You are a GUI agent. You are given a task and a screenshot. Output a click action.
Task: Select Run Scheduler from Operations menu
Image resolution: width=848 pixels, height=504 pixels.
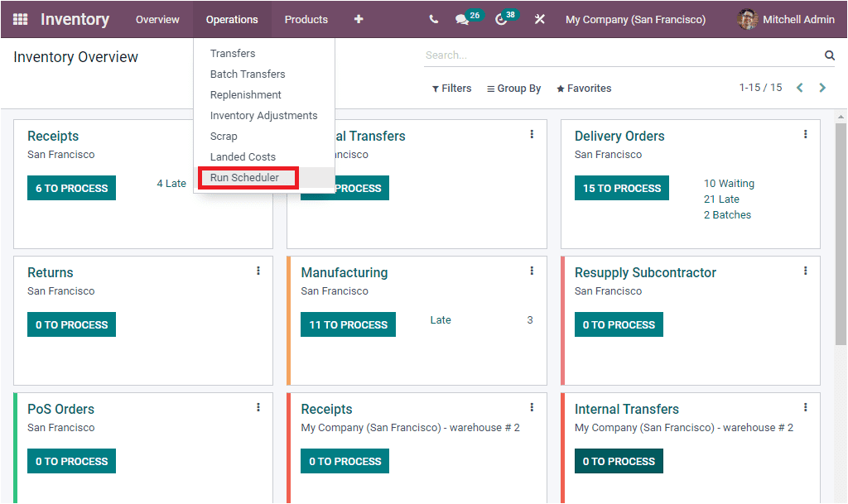248,177
